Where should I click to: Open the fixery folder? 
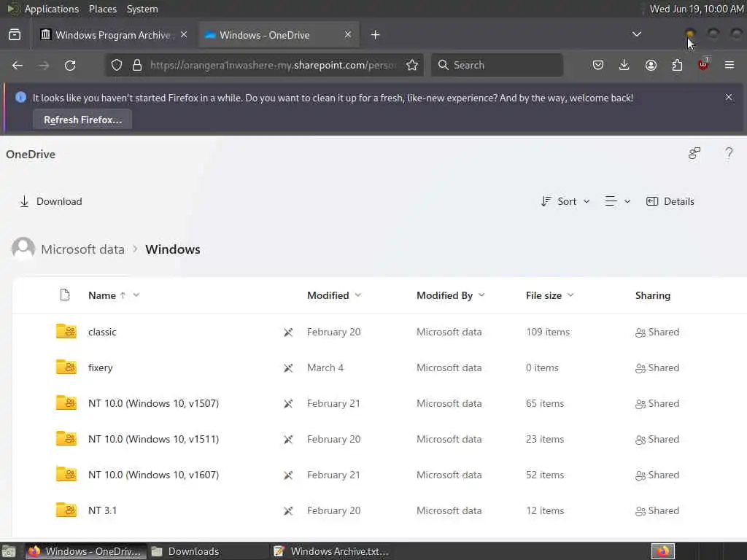coord(101,367)
